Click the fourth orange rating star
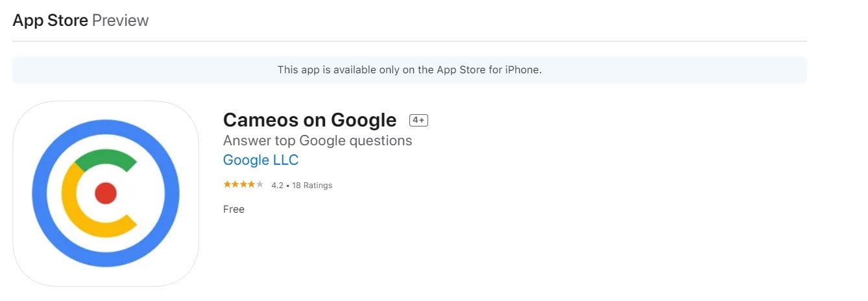This screenshot has height=301, width=868. [252, 185]
